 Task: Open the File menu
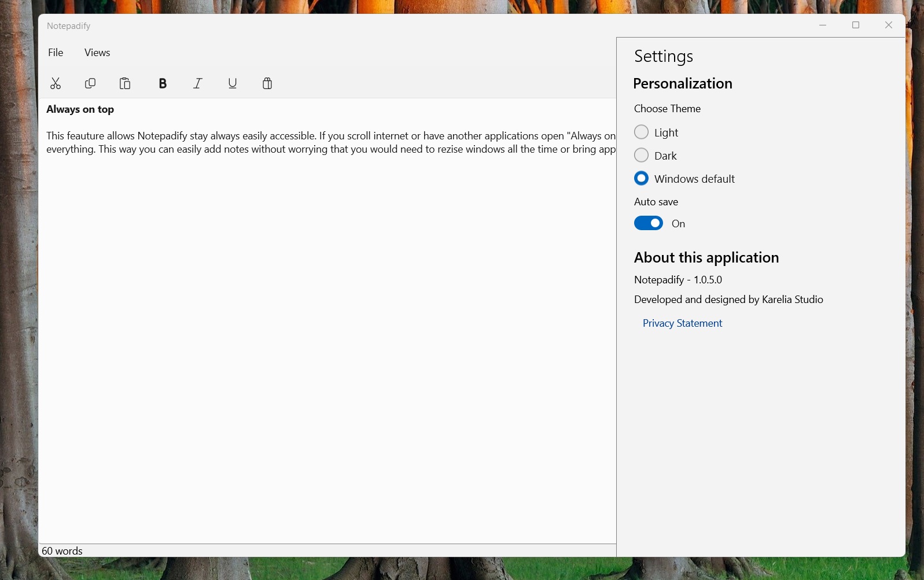point(56,53)
